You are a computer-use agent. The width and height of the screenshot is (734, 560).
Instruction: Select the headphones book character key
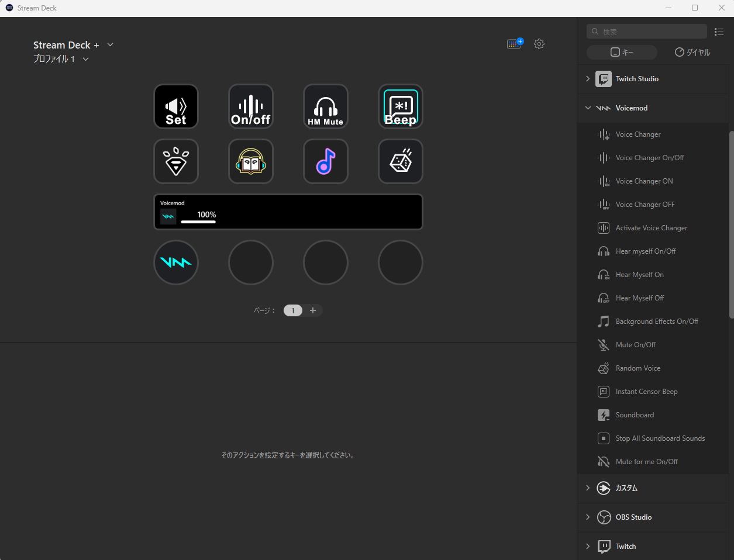(251, 161)
